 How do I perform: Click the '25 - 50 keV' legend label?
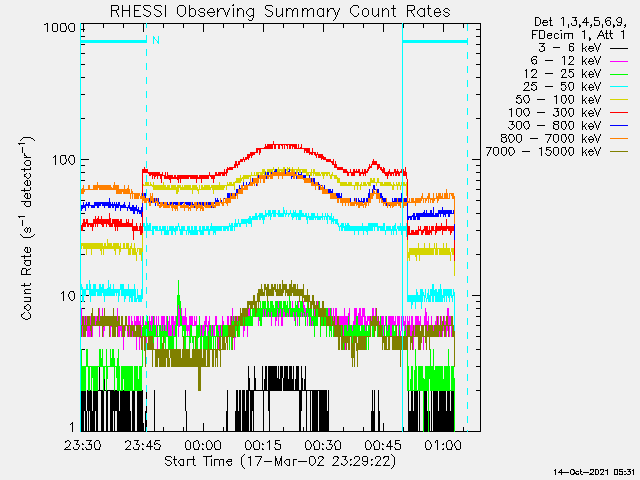562,87
